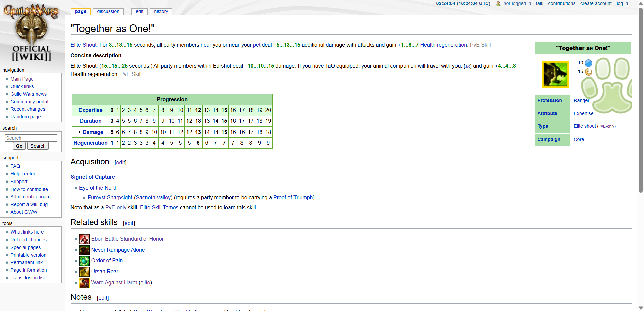The image size is (644, 311).
Task: Open Guild Wars news
Action: (29, 94)
